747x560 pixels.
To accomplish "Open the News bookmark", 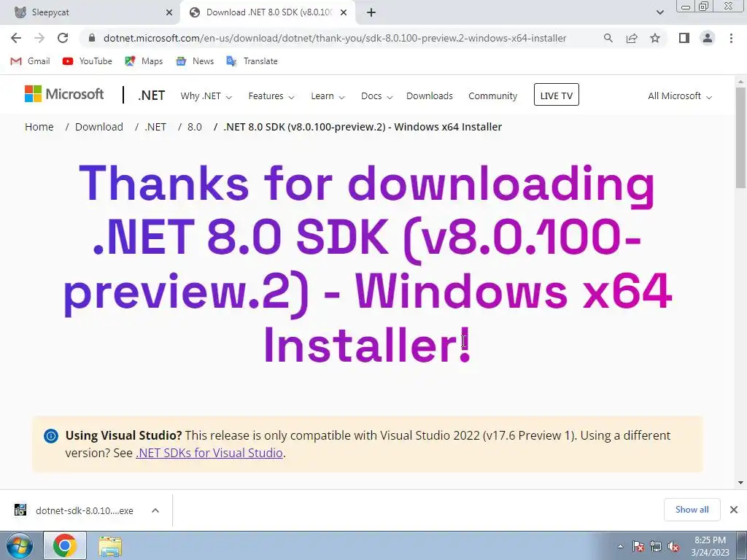I will click(194, 61).
